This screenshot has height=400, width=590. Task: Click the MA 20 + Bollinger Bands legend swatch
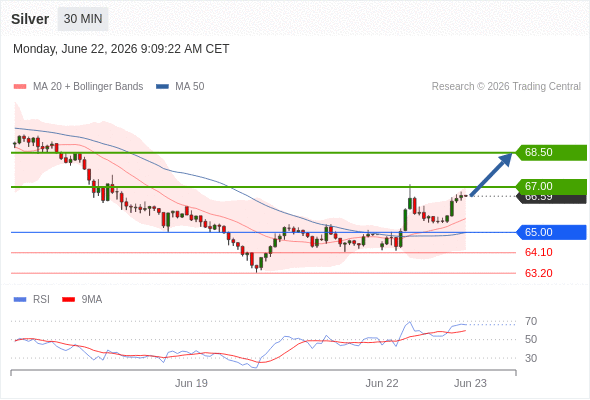tap(20, 87)
